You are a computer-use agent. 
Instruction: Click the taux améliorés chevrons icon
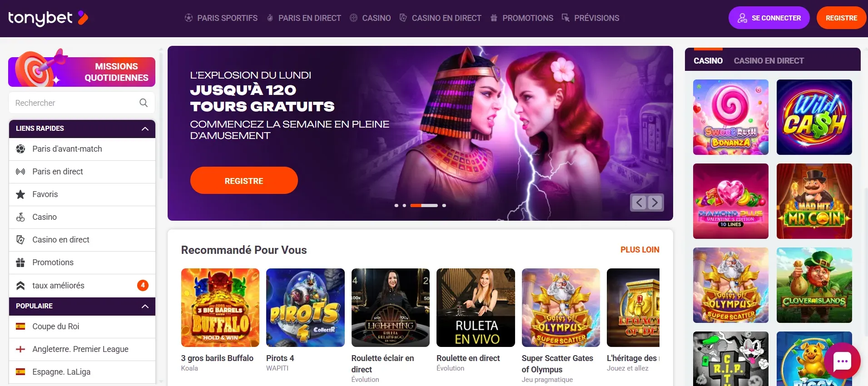(20, 285)
